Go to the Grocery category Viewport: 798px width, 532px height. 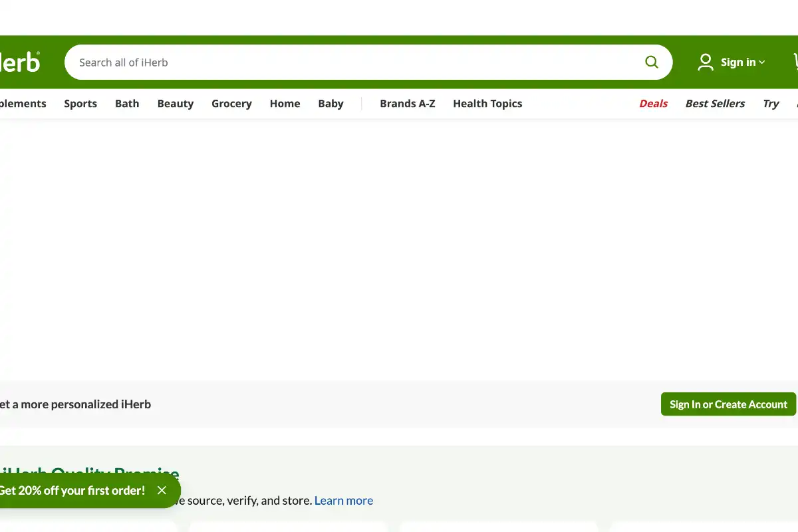click(231, 104)
